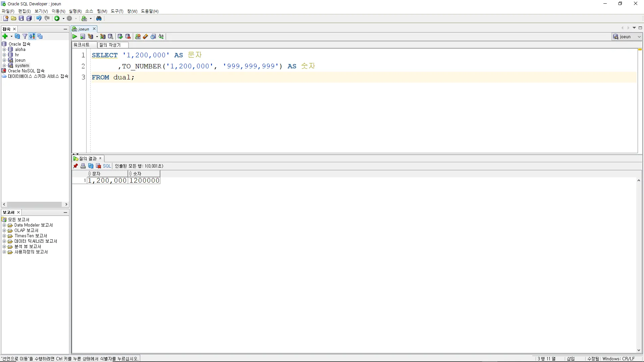Screen dimensions: 644x362
Task: Click the Commit transaction icon
Action: pyautogui.click(x=120, y=37)
